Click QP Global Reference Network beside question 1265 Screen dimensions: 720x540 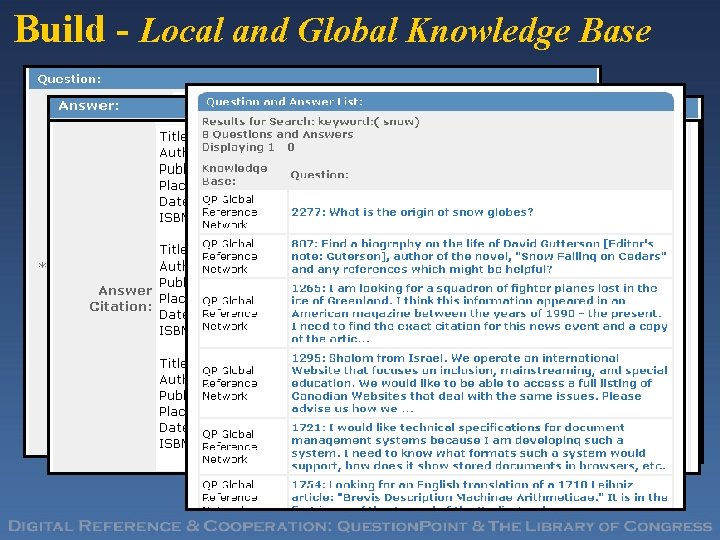click(230, 313)
